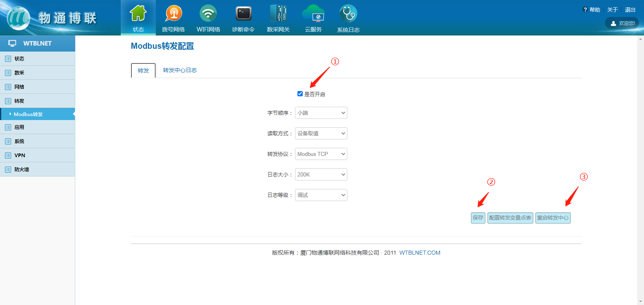Open the WIFI网络 icon
The height and width of the screenshot is (305, 644).
(208, 14)
